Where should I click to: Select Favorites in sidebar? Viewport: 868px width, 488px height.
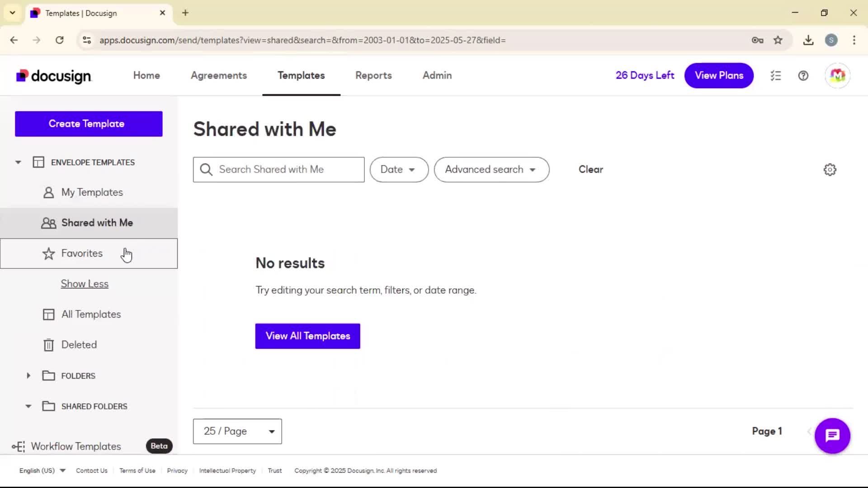tap(89, 253)
